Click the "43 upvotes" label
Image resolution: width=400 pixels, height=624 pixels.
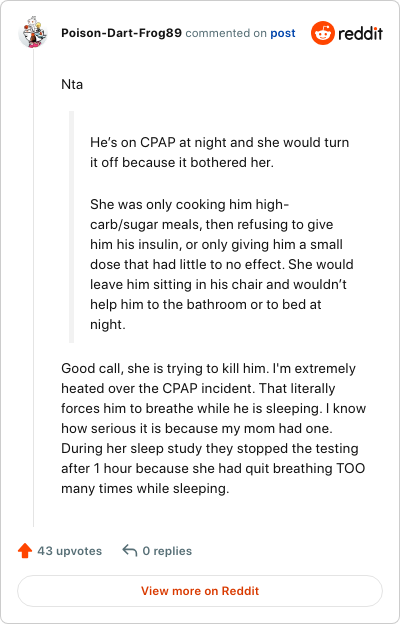coord(70,551)
